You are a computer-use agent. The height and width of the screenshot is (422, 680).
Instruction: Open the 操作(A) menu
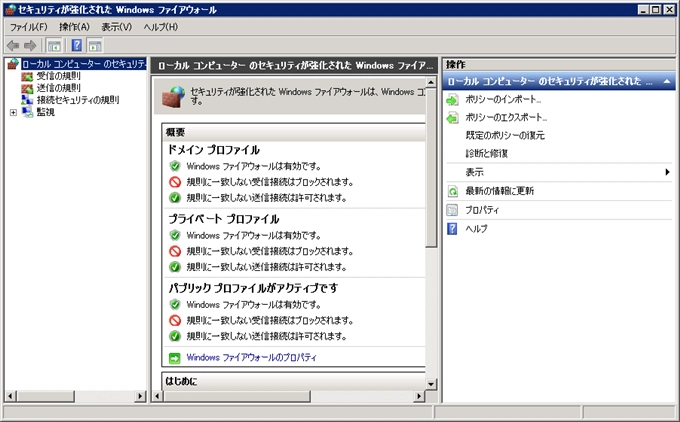pos(74,27)
